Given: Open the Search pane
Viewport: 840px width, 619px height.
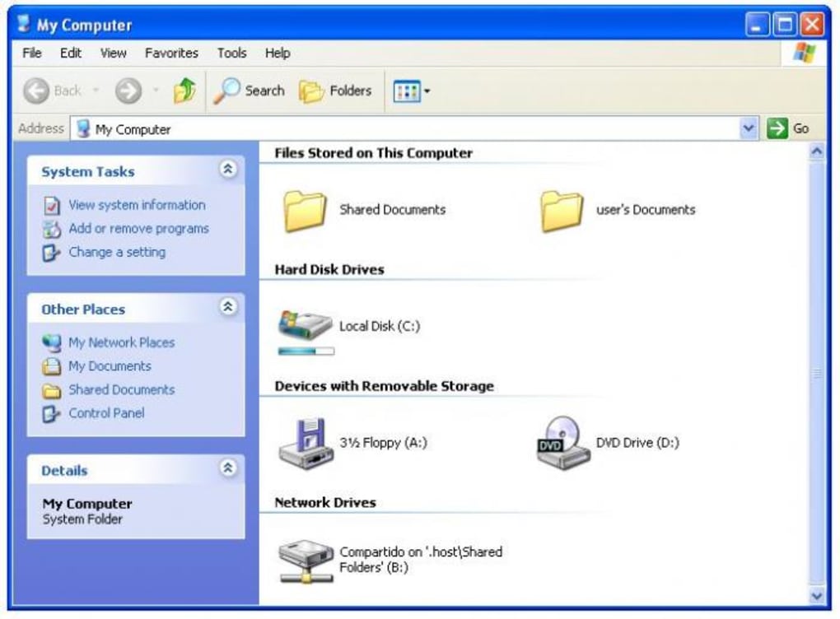Looking at the screenshot, I should [x=249, y=91].
